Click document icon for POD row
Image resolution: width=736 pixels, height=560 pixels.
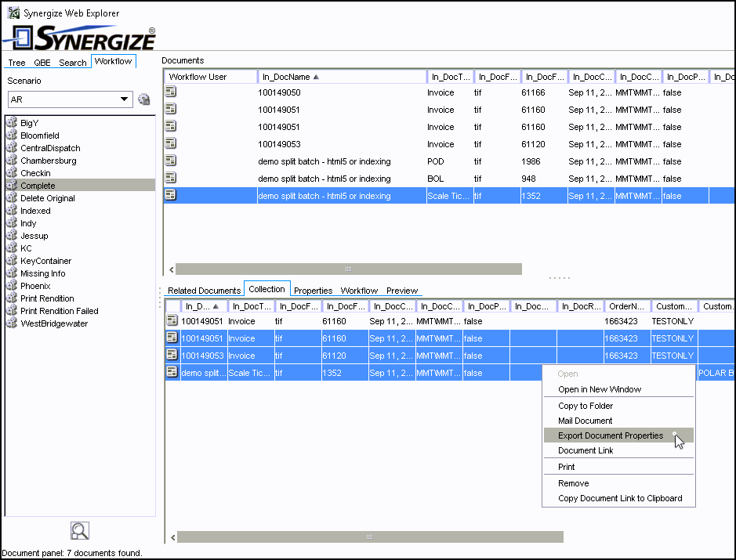[171, 161]
